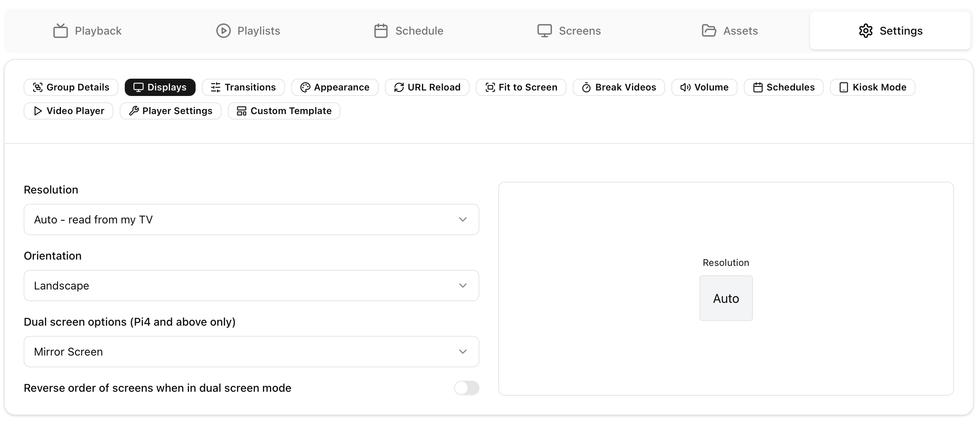Open the Orientation dropdown showing Landscape
Screen dimensions: 980x424
(x=251, y=286)
